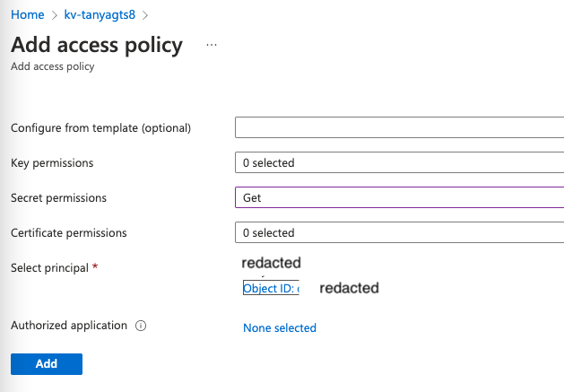Click the chevron after Home breadcrumb
The height and width of the screenshot is (392, 564).
coord(54,15)
